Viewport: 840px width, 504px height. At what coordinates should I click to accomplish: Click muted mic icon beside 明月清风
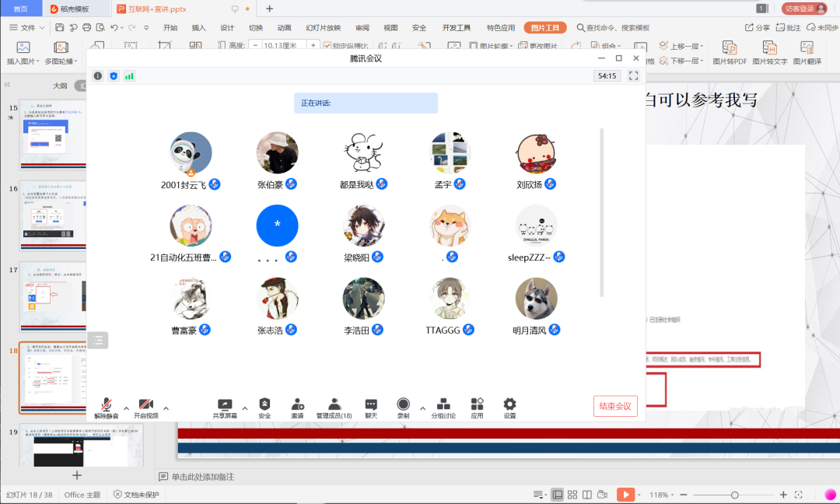(555, 330)
